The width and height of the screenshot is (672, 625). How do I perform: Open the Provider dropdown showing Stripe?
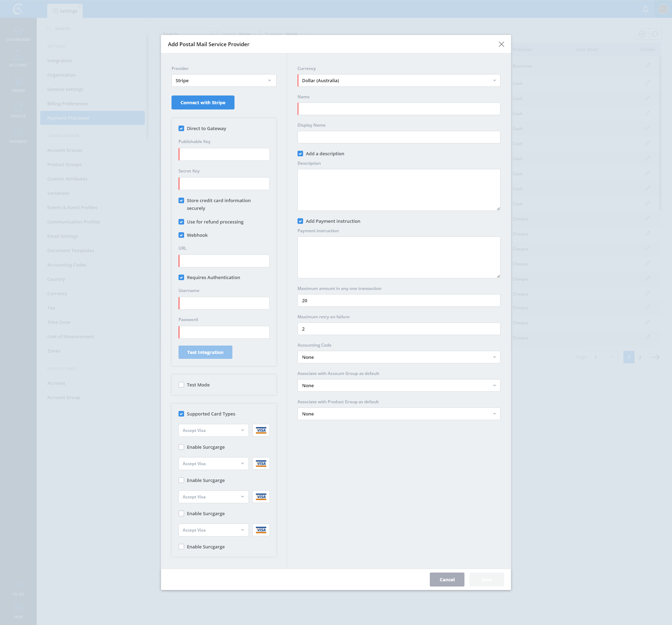tap(224, 80)
